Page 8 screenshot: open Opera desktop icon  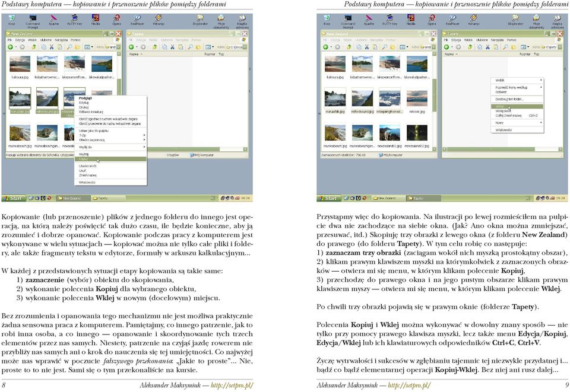click(116, 20)
